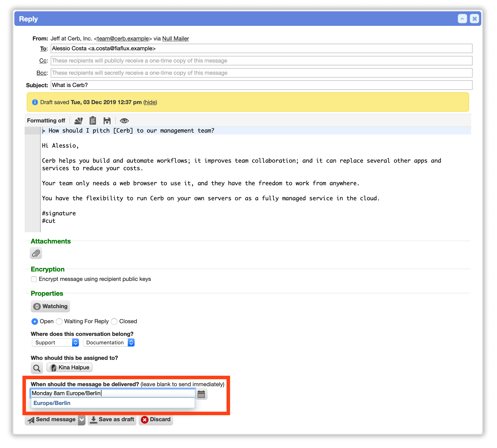Toggle Formatting off button
The width and height of the screenshot is (497, 448).
46,121
